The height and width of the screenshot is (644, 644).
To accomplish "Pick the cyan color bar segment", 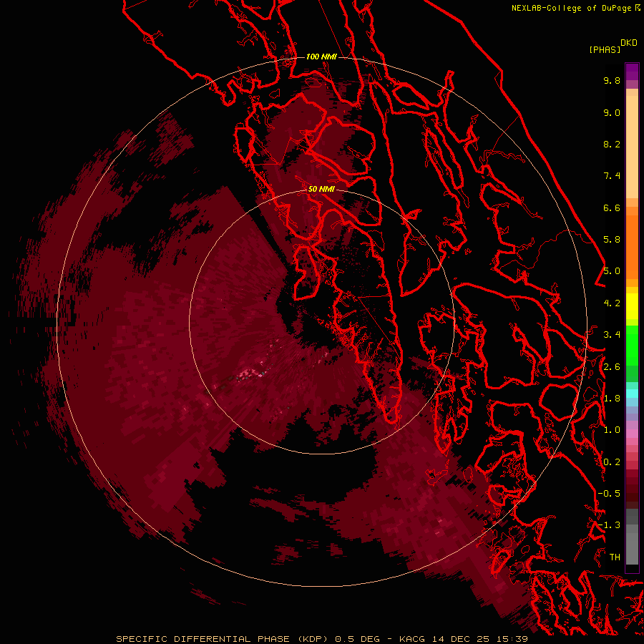I will (x=632, y=394).
